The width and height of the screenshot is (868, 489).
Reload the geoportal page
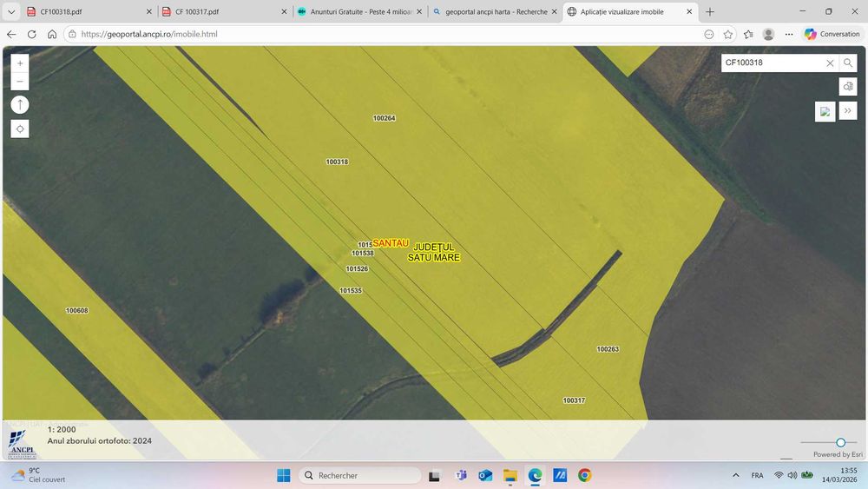coord(32,34)
